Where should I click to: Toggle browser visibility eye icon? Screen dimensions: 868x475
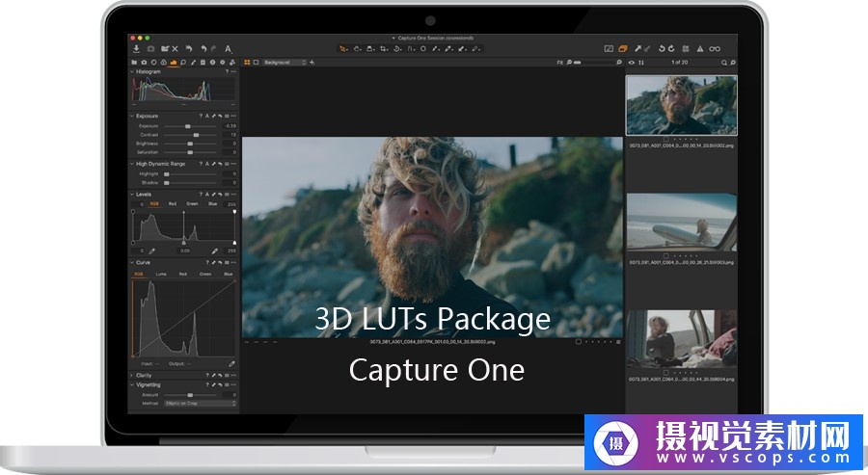tap(632, 63)
